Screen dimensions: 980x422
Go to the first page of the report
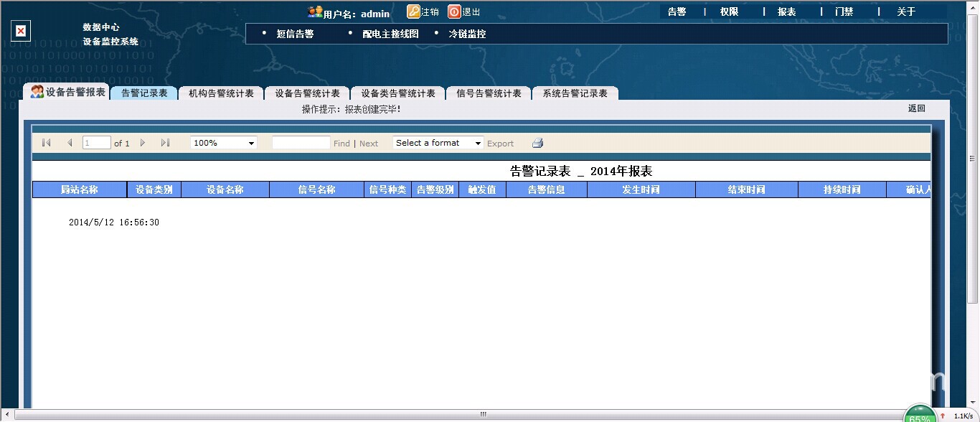(46, 143)
